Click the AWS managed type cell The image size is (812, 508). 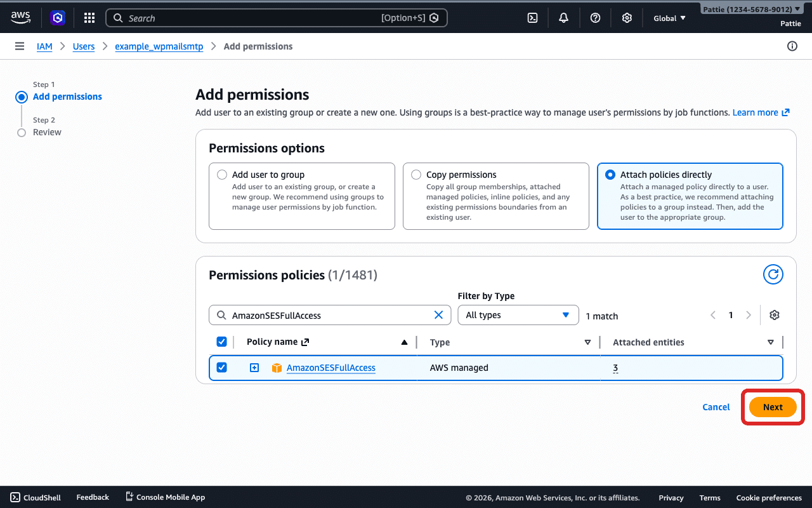click(x=459, y=368)
